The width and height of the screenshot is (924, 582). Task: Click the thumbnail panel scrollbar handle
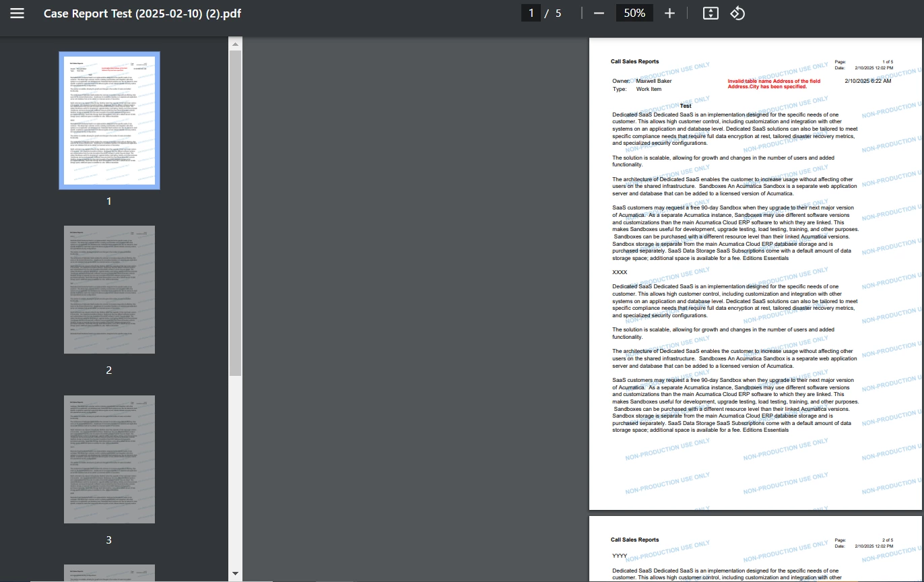pyautogui.click(x=235, y=212)
